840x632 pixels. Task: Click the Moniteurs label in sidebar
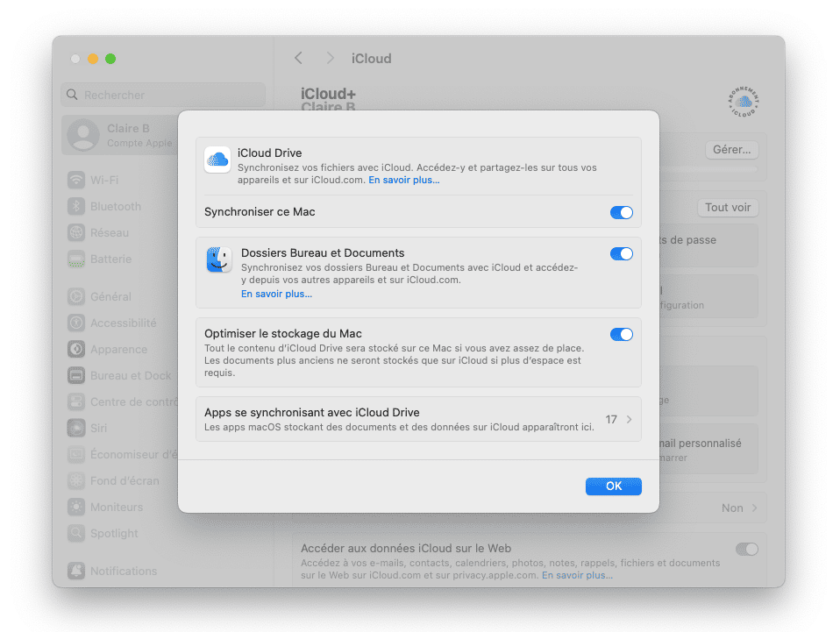(x=117, y=507)
